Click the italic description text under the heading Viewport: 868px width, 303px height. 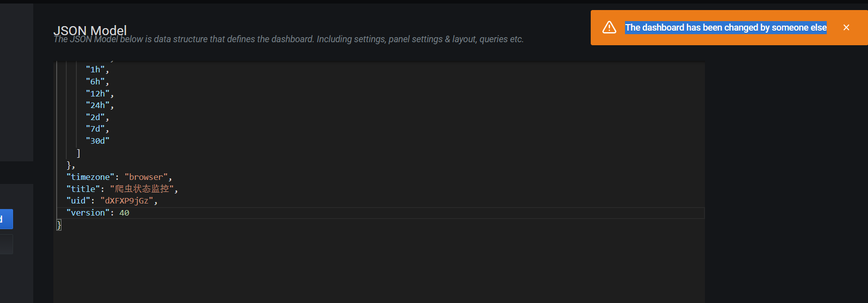(x=288, y=39)
